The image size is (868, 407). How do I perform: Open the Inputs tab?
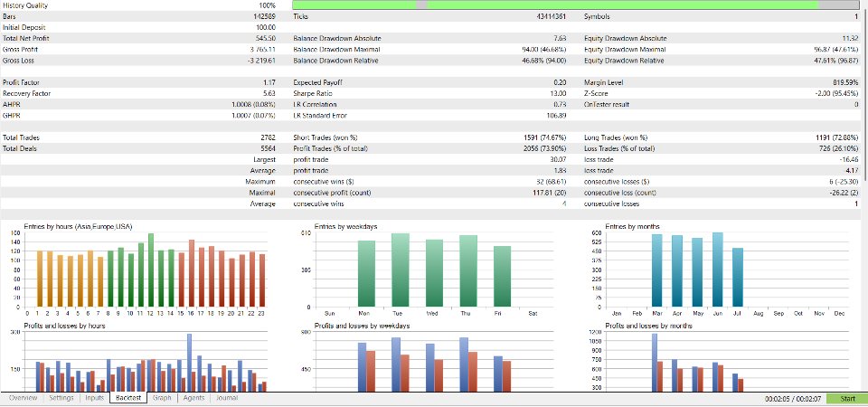coord(95,398)
